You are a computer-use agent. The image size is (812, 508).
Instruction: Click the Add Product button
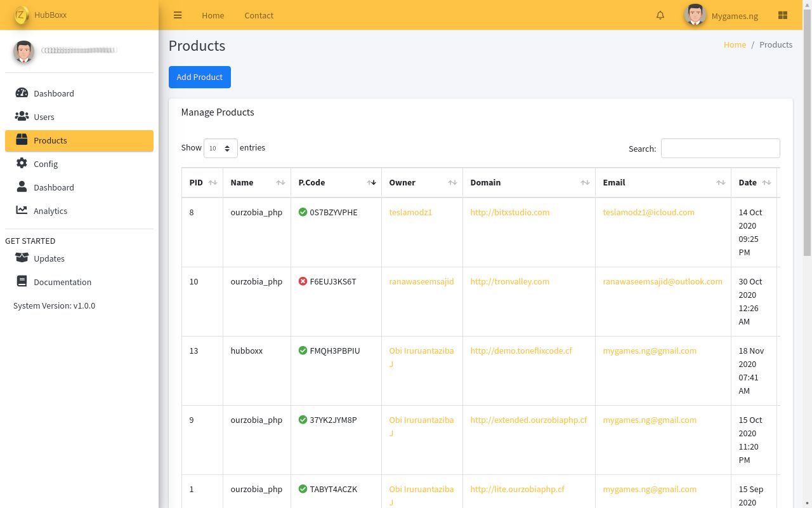click(x=199, y=77)
